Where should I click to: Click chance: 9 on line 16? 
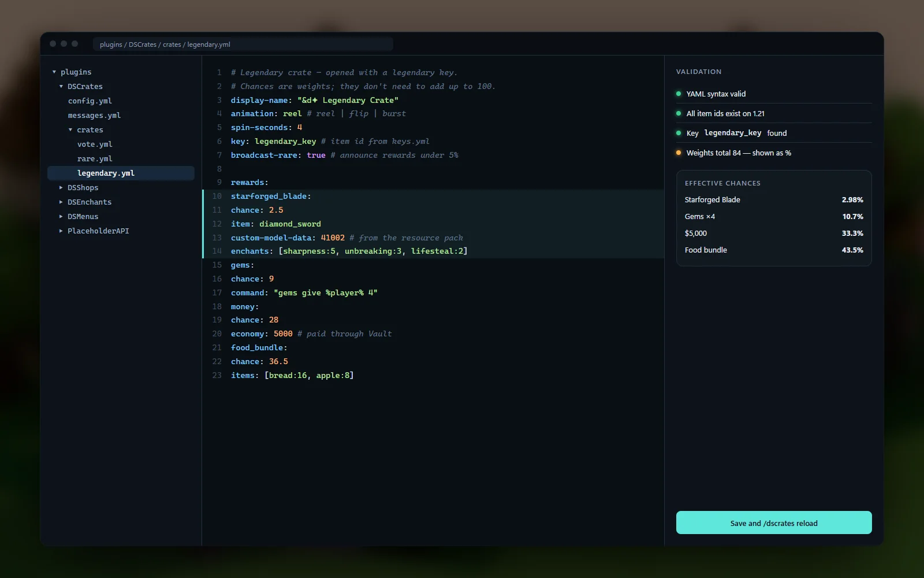252,279
